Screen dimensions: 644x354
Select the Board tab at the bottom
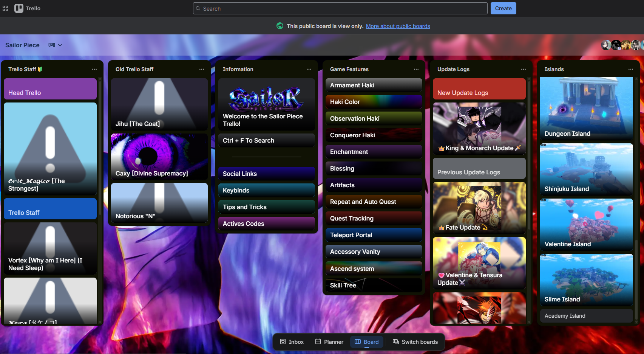pos(366,342)
